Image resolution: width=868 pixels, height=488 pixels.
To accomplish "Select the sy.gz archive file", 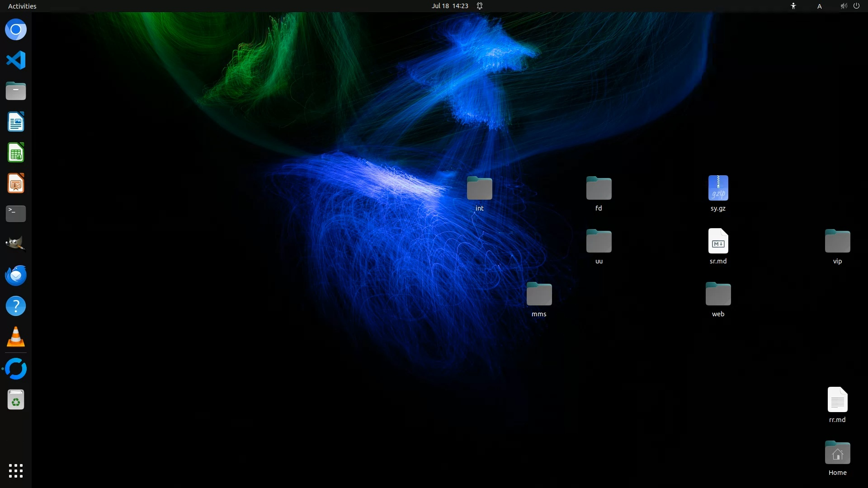I will 718,189.
